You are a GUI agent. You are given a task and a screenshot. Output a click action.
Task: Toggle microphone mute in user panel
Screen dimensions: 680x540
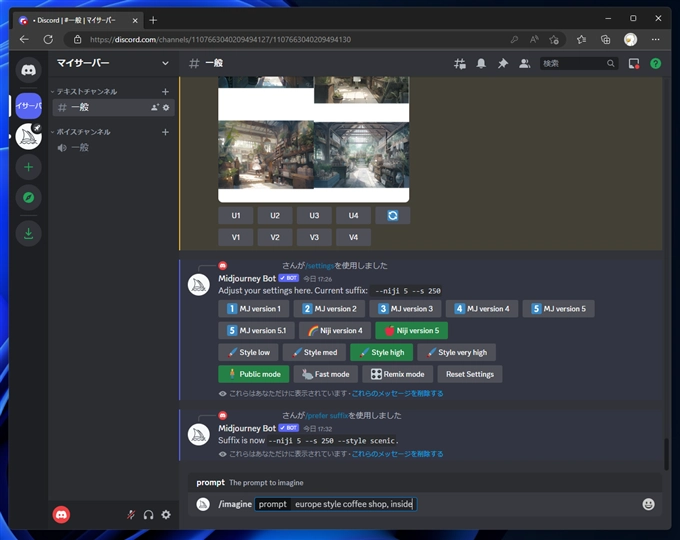tap(131, 515)
